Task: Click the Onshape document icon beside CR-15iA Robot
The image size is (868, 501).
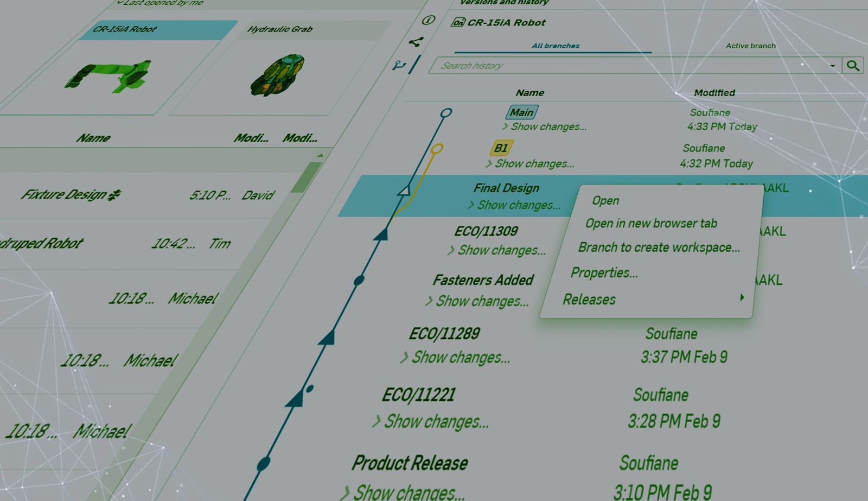Action: point(458,22)
